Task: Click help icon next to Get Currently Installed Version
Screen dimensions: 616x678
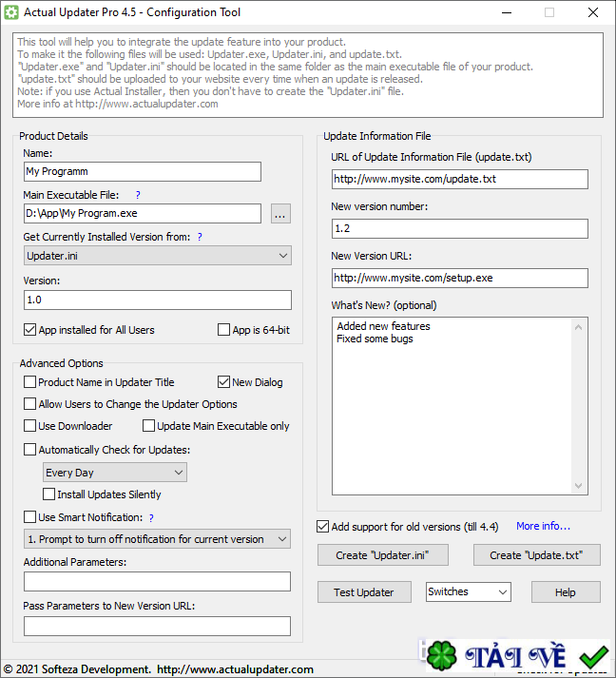Action: pos(200,237)
